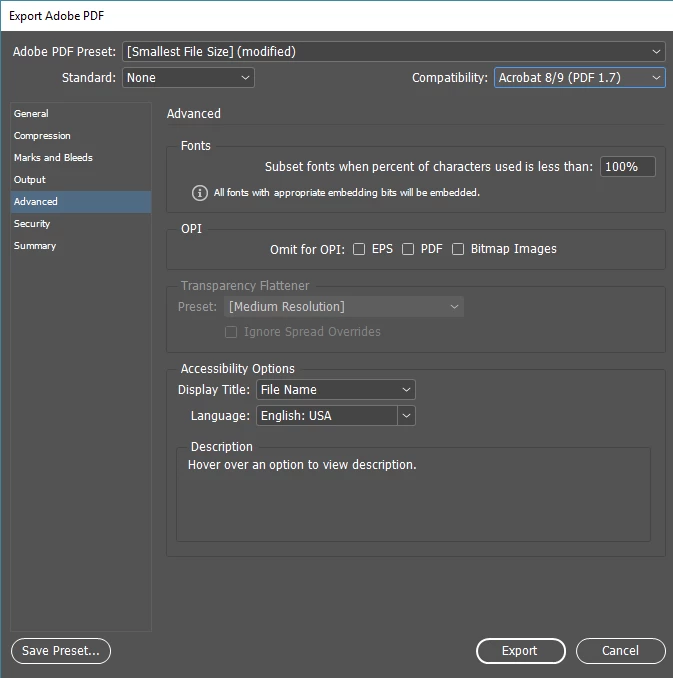Select the General section
The image size is (673, 678).
click(81, 114)
